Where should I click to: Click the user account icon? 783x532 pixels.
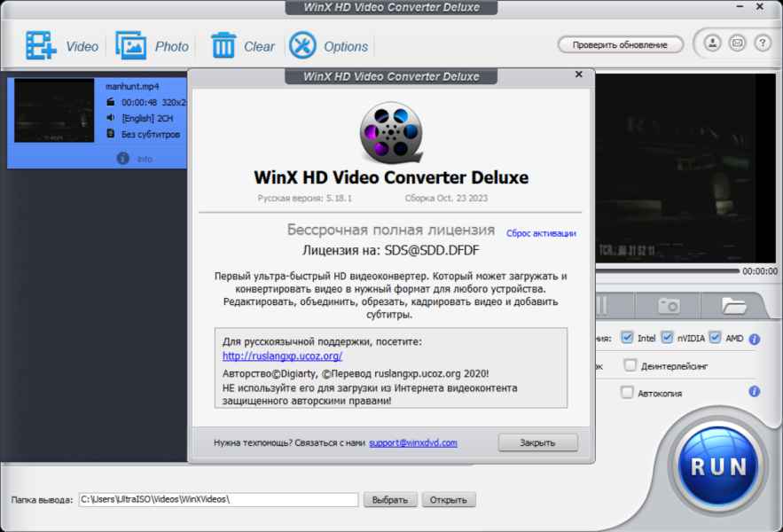point(713,43)
